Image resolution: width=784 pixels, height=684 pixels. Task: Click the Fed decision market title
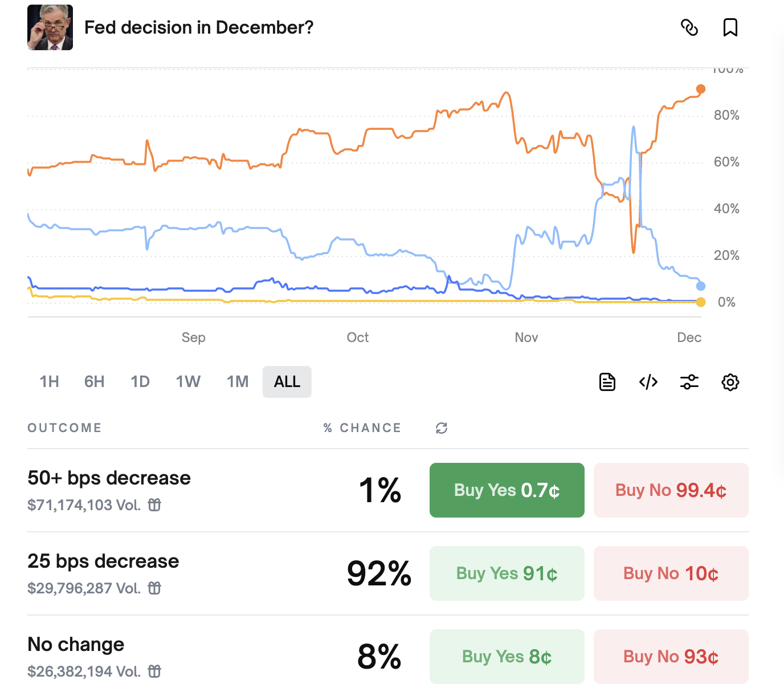199,27
